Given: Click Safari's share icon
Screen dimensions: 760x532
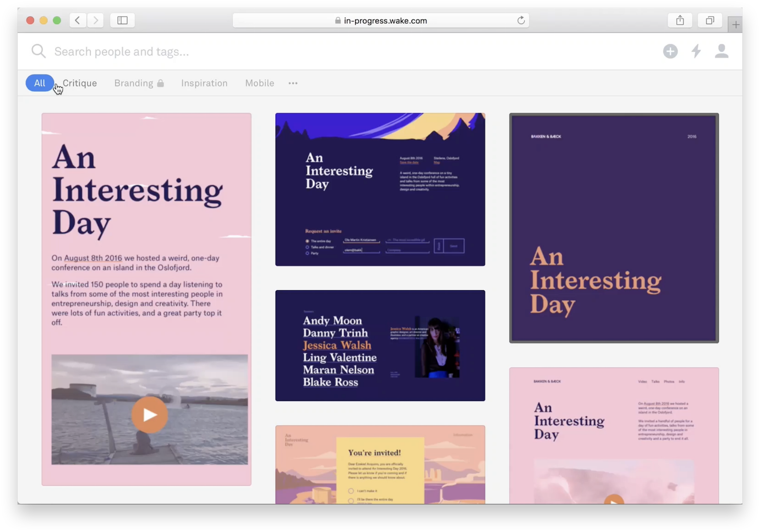Looking at the screenshot, I should click(x=680, y=21).
